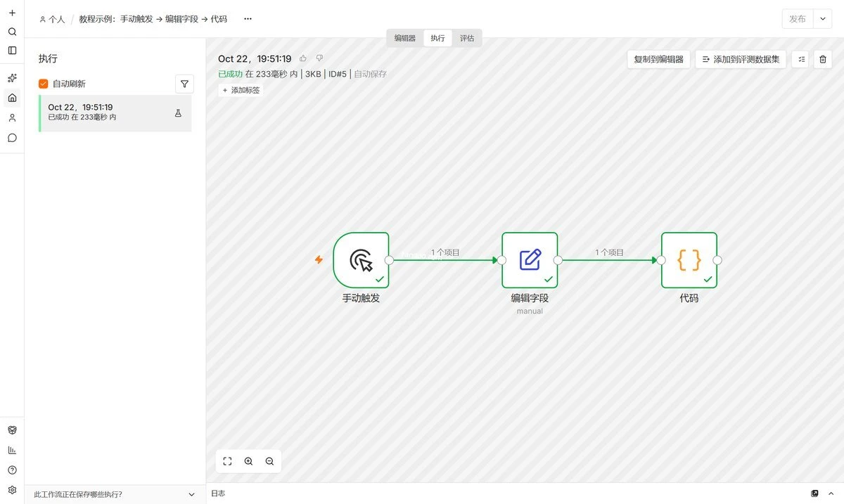Viewport: 844px width, 504px height.
Task: Click the workflow title 教程示例 text
Action: [153, 19]
